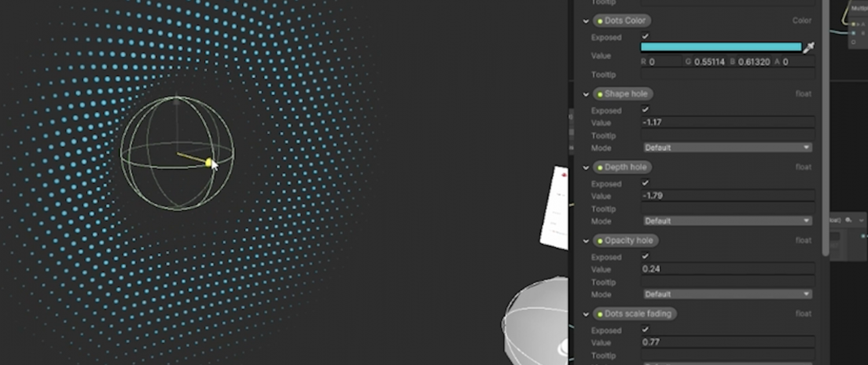Open the Mode dropdown for Opacity hole

pos(727,294)
